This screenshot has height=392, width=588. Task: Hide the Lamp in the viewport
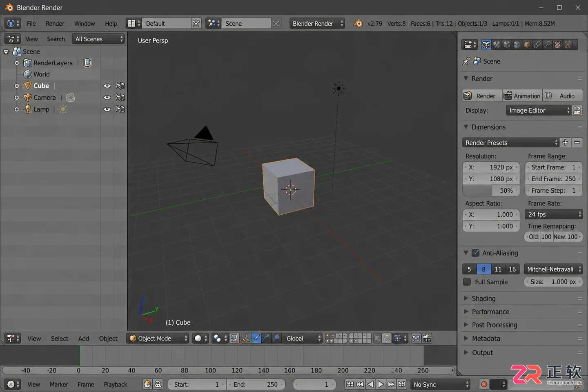click(x=107, y=109)
